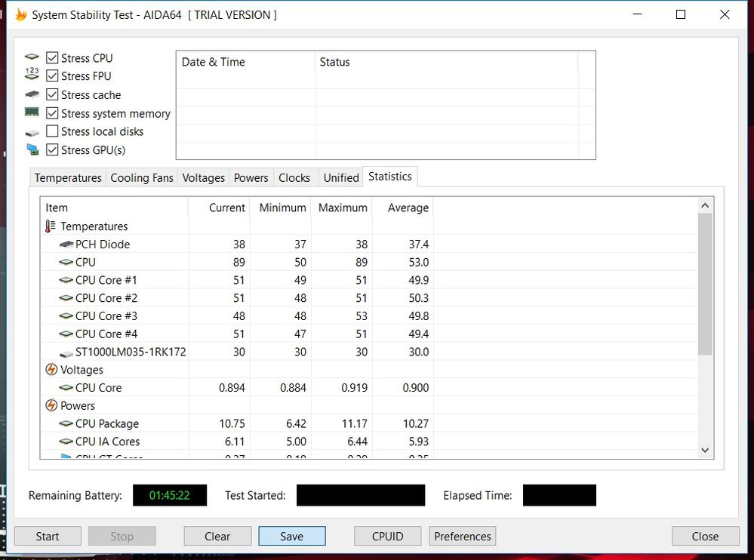Select the Statistics tab
This screenshot has height=560, width=754.
pyautogui.click(x=390, y=177)
